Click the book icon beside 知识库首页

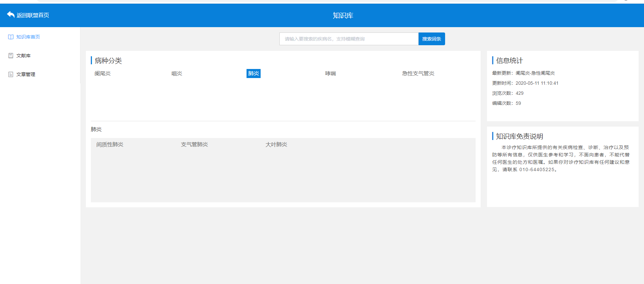coord(11,37)
